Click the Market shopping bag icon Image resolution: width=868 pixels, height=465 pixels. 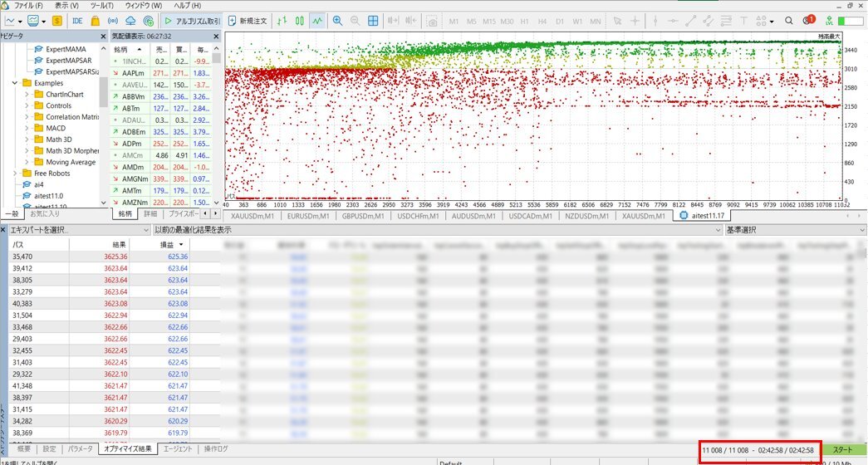96,20
